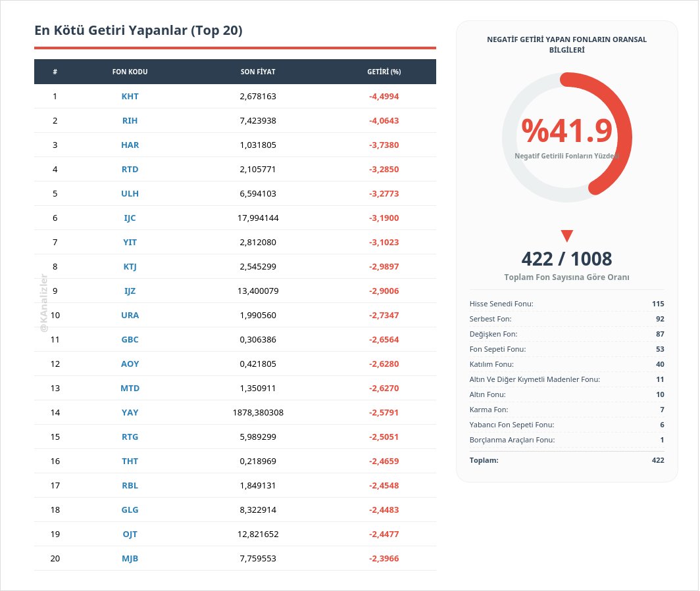The height and width of the screenshot is (591, 700).
Task: Click the %41.9 donut chart value
Action: point(567,131)
